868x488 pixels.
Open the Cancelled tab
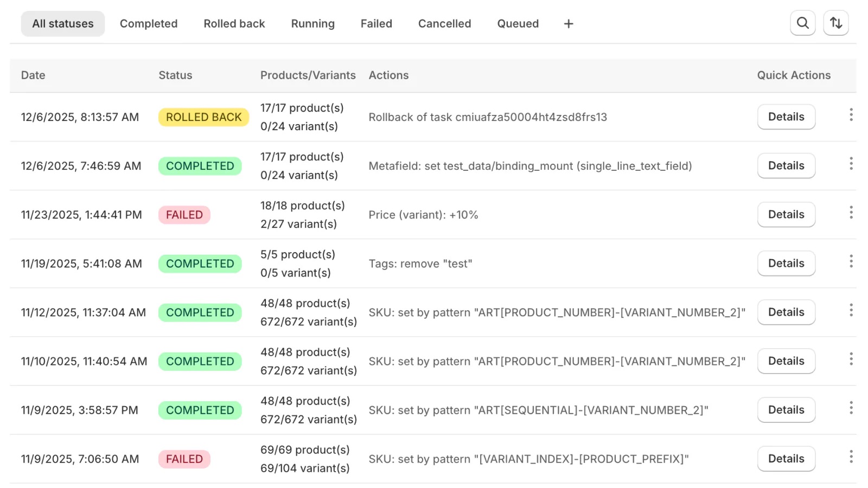pyautogui.click(x=445, y=24)
